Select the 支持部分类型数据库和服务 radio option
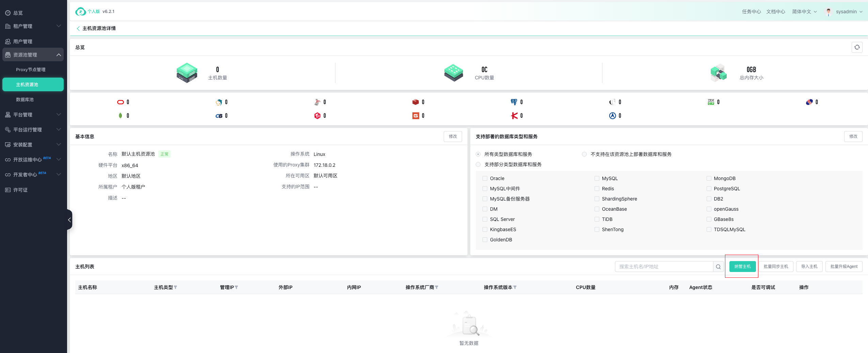Screen dimensions: 868x353 coord(478,164)
